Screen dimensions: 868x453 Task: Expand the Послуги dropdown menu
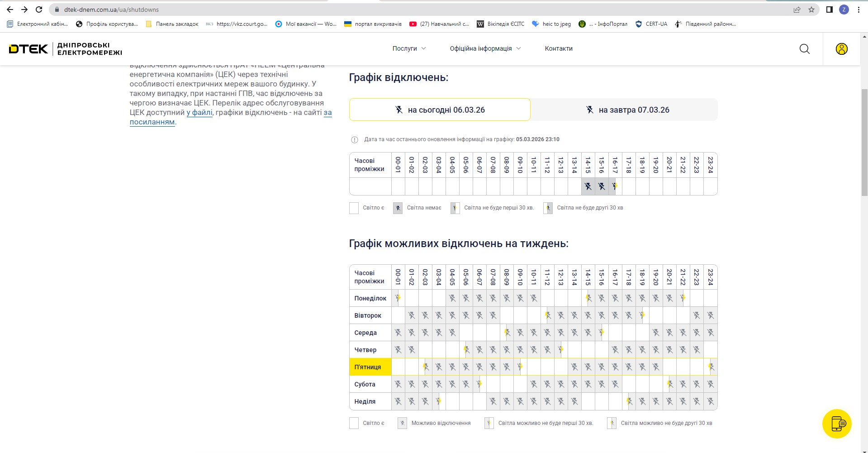pyautogui.click(x=409, y=48)
